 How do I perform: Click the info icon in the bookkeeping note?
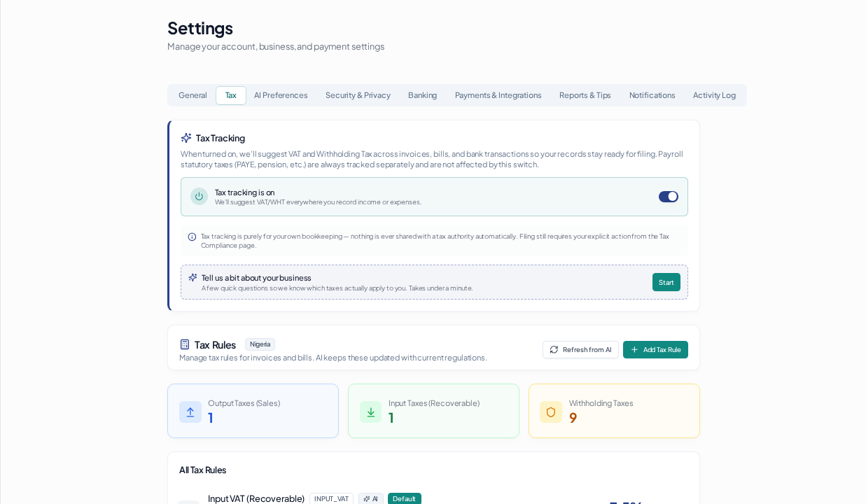coord(192,237)
